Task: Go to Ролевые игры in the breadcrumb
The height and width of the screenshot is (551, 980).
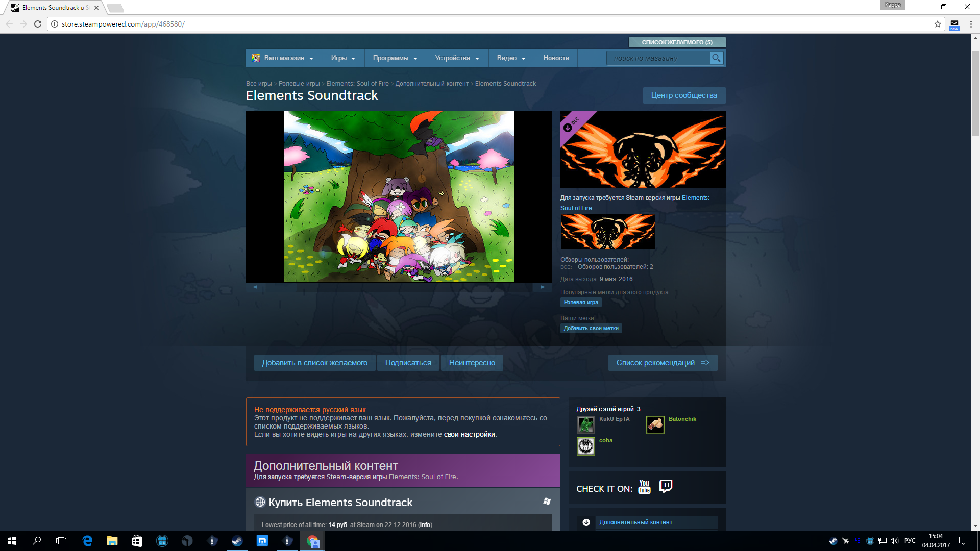Action: [x=299, y=84]
